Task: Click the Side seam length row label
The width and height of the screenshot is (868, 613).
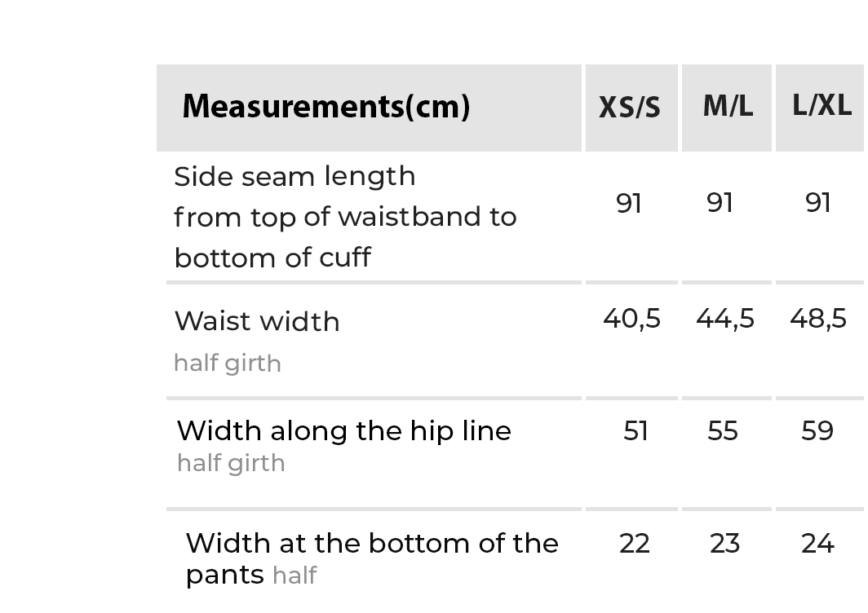Action: (294, 176)
